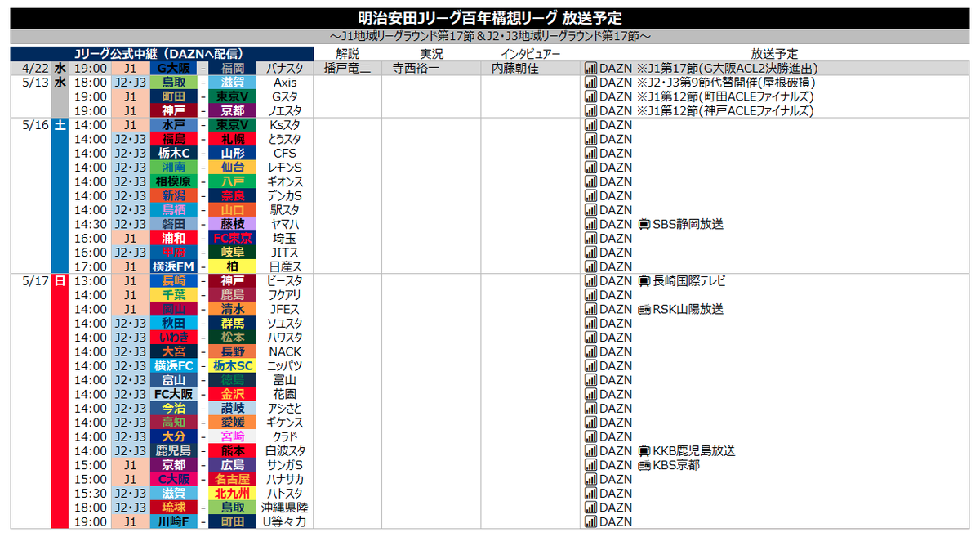Click the DAZN bars icon in 栃木C vs 山形 row

click(591, 154)
